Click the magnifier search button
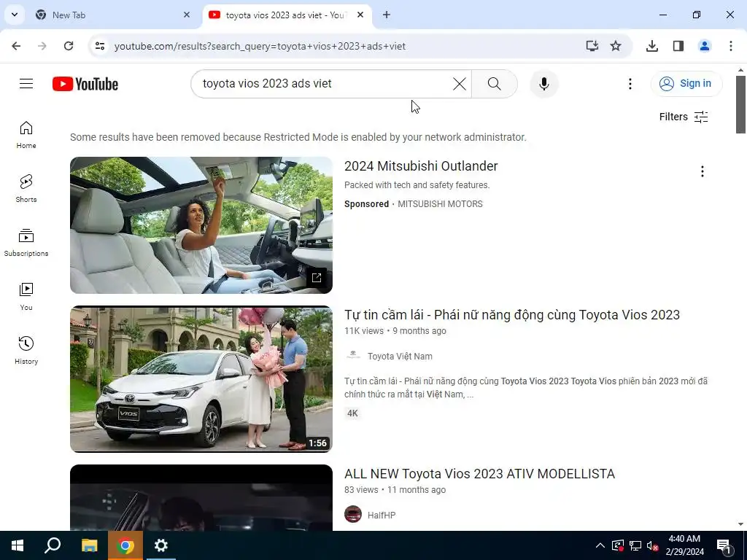Screen dimensions: 747x560 click(x=494, y=84)
